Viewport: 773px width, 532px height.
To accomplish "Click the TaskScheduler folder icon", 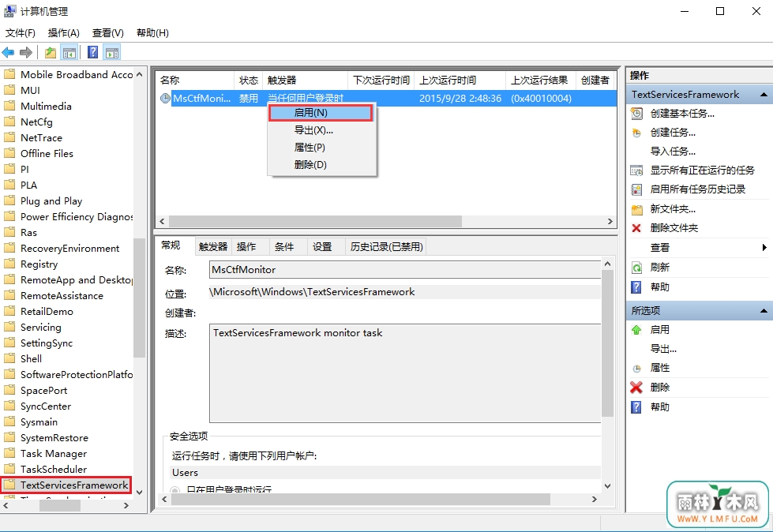I will [x=9, y=469].
